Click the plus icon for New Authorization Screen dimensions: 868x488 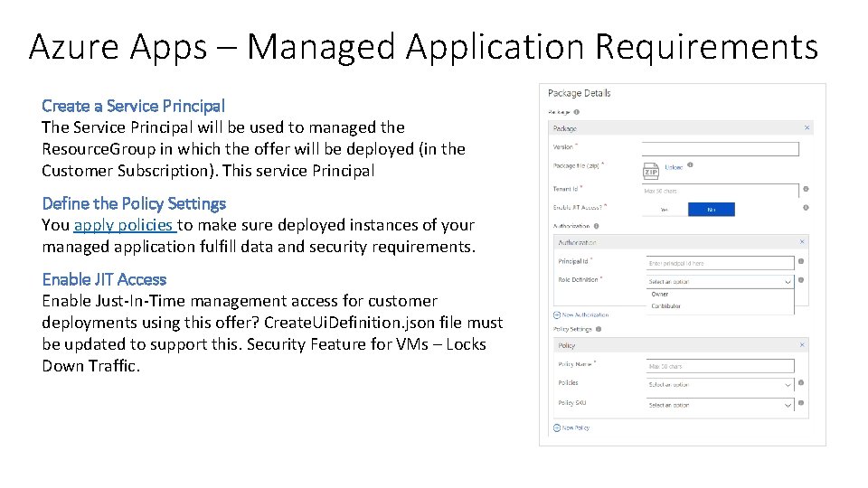557,314
